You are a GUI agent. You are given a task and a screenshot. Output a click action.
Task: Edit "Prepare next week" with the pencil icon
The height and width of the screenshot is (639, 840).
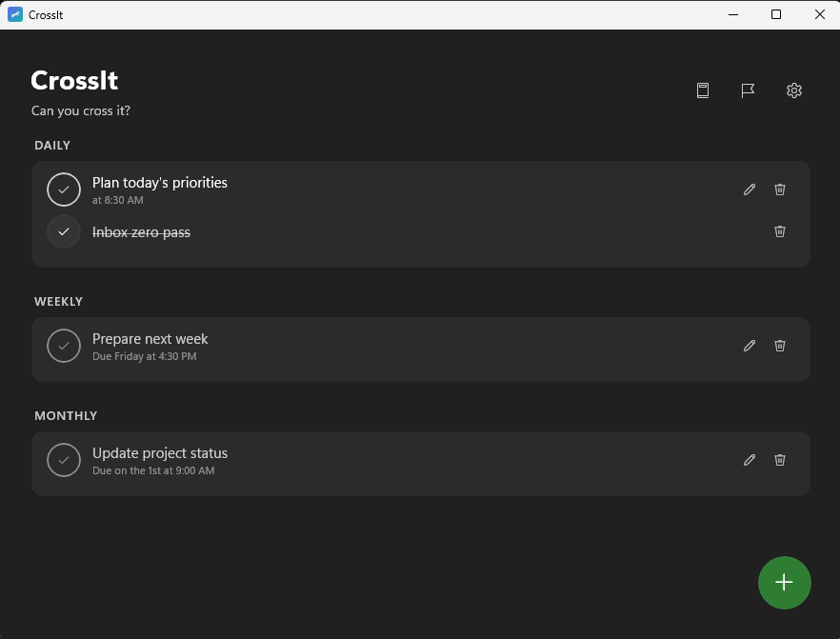(750, 346)
